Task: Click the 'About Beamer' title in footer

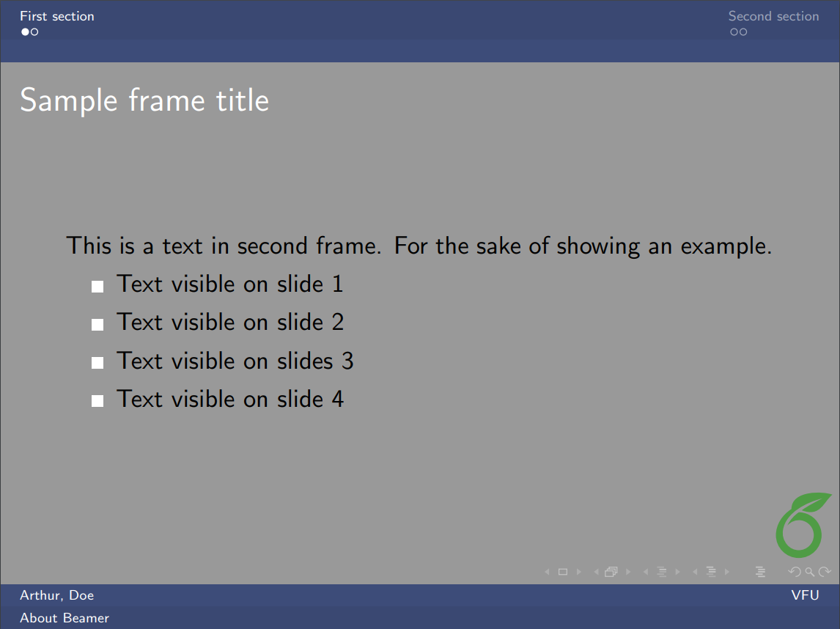Action: 65,618
